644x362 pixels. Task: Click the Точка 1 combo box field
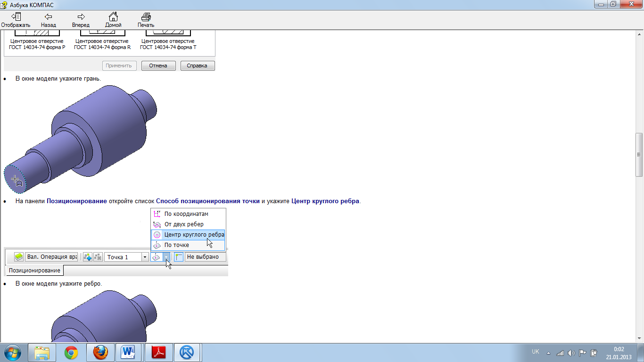(x=126, y=257)
